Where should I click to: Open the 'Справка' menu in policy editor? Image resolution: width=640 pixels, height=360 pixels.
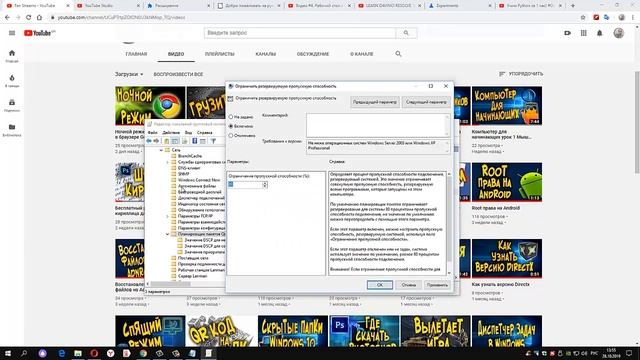(x=204, y=133)
